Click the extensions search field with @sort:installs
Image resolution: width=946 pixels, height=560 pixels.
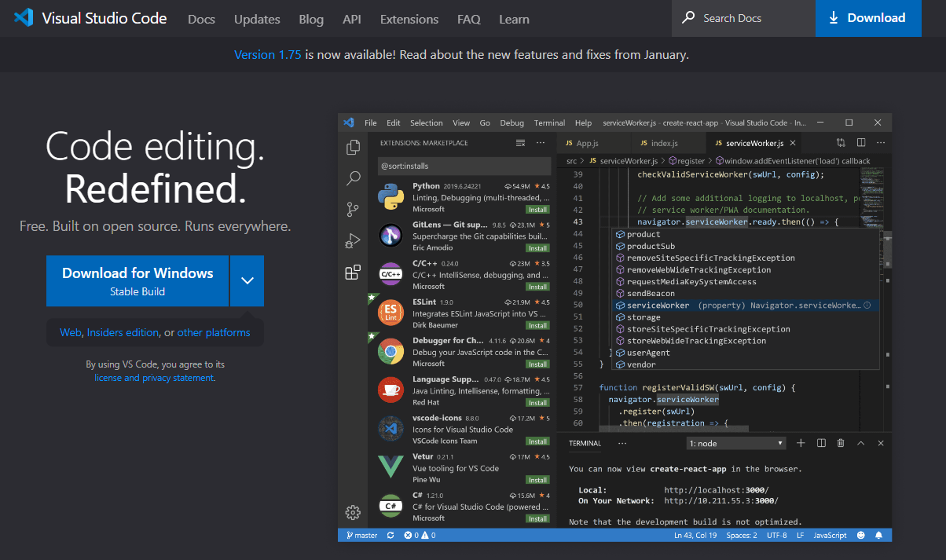[x=465, y=166]
